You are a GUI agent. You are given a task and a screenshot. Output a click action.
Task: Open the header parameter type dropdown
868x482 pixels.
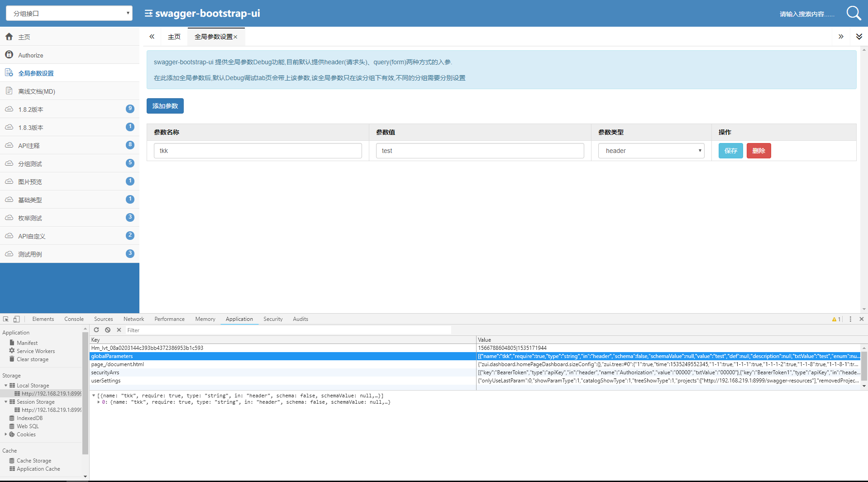[651, 151]
